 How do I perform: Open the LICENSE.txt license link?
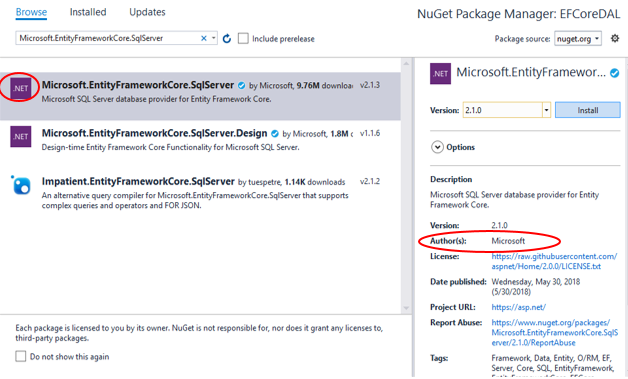[554, 261]
